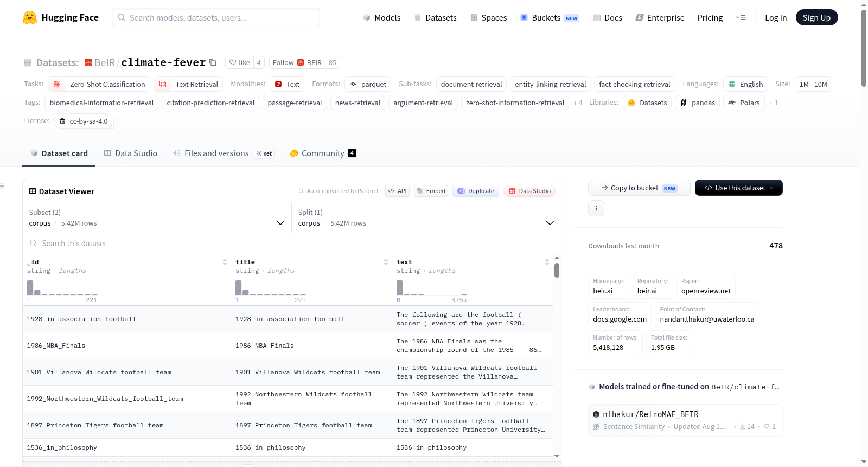This screenshot has height=467, width=868.
Task: Switch to Data Studio tab
Action: [131, 153]
